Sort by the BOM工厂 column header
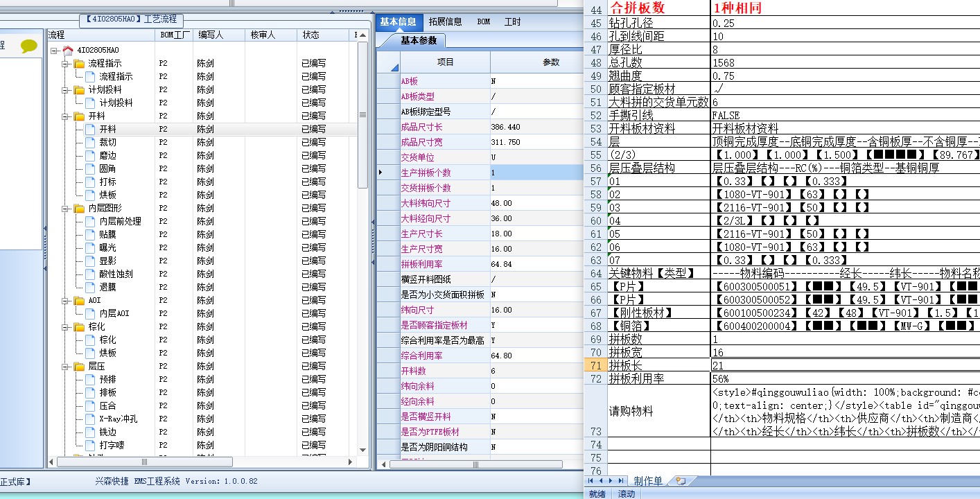This screenshot has width=980, height=499. click(173, 35)
